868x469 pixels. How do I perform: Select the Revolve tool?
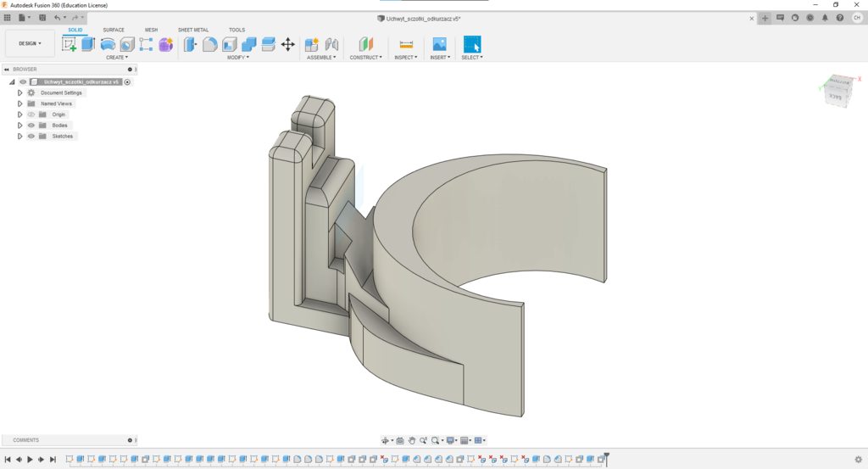(108, 44)
